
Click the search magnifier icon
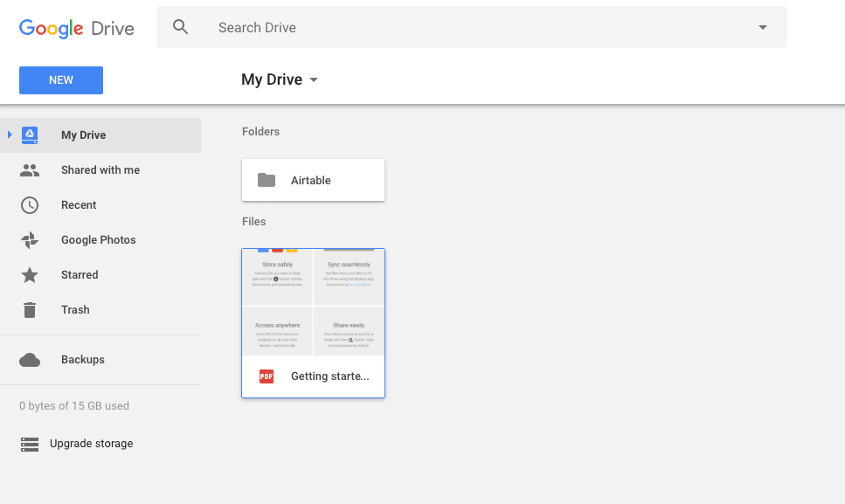pyautogui.click(x=181, y=27)
